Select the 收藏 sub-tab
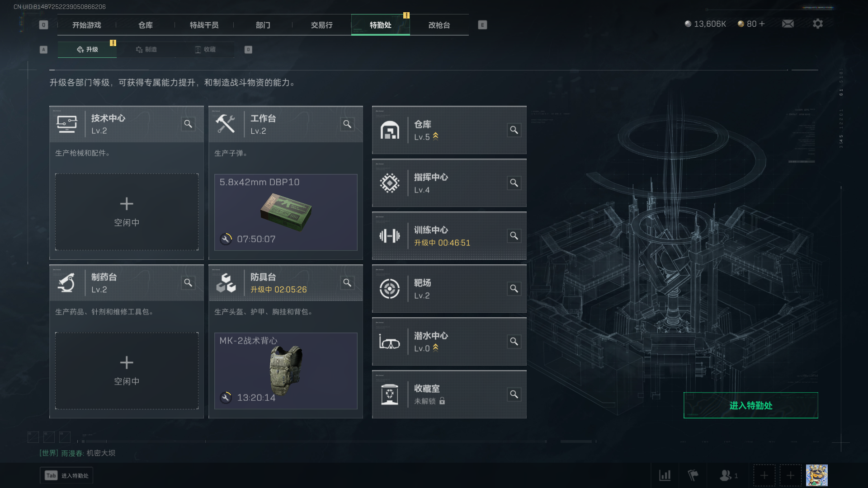868x488 pixels. pyautogui.click(x=205, y=49)
